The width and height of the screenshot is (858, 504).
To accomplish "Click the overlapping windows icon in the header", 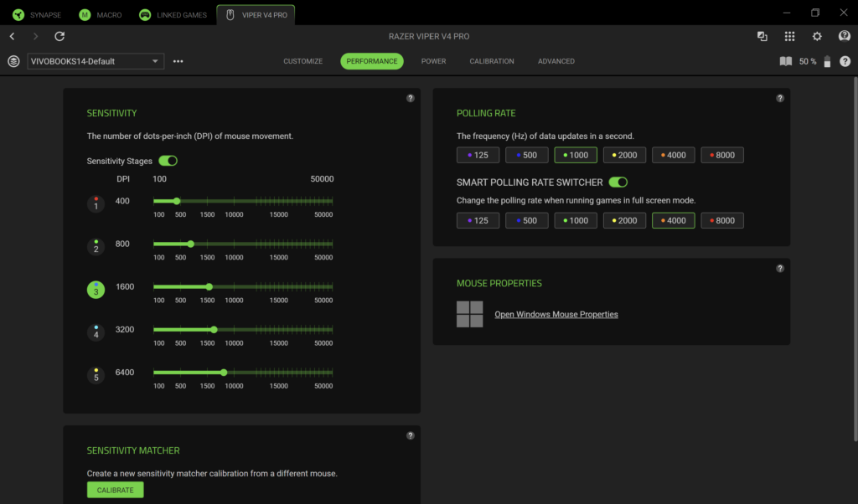I will (x=762, y=36).
